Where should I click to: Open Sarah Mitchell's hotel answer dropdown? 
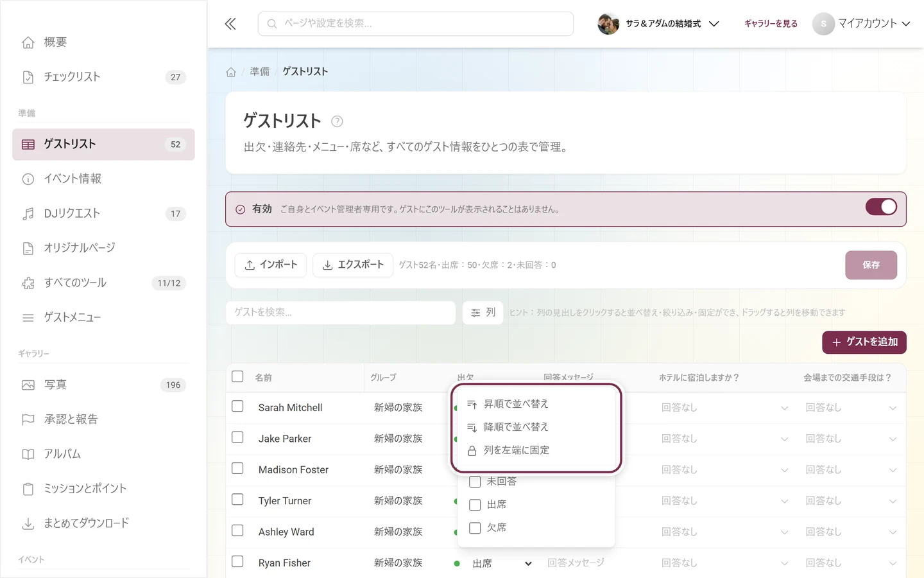724,408
